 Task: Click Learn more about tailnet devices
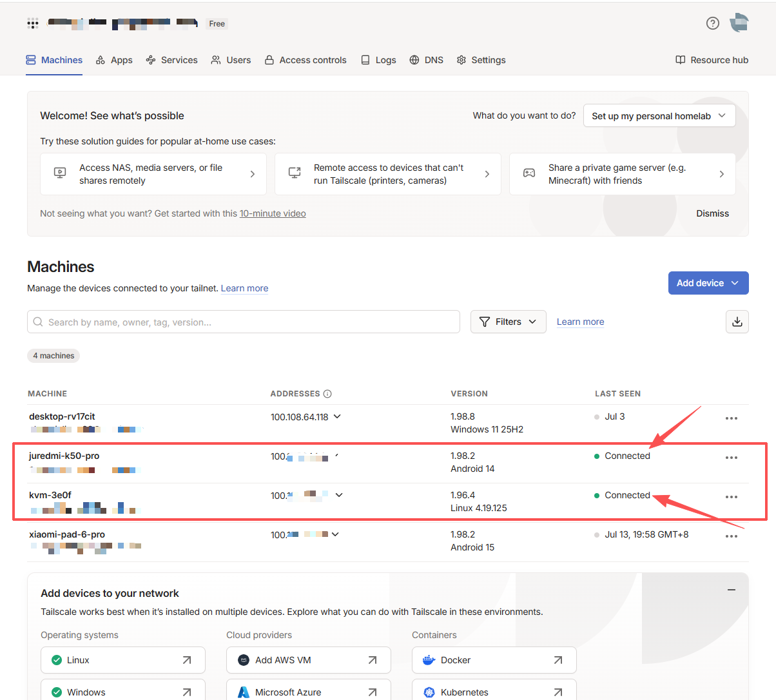[244, 288]
